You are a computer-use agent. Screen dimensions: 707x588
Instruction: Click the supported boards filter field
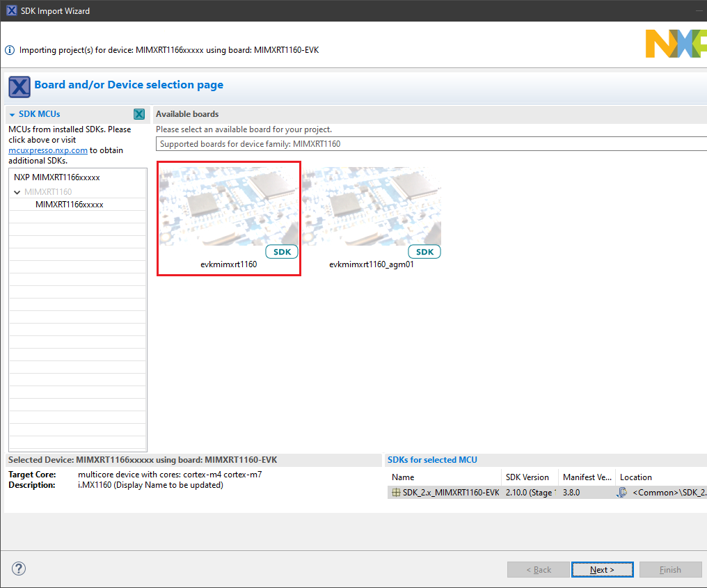click(x=430, y=144)
